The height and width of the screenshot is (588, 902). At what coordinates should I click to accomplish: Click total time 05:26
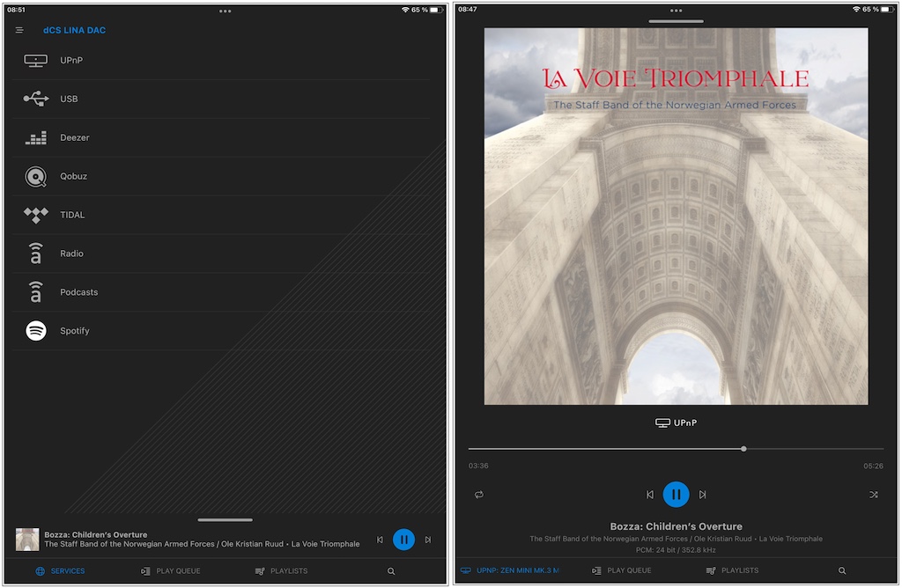[x=873, y=466]
